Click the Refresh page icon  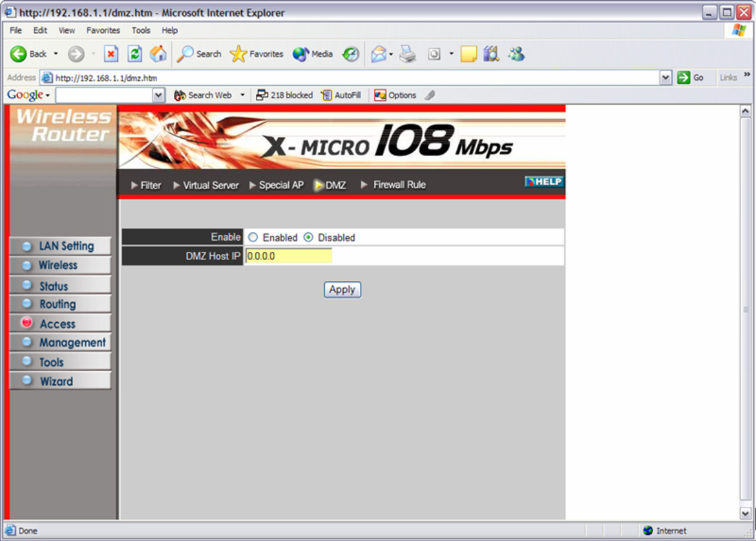click(x=134, y=54)
